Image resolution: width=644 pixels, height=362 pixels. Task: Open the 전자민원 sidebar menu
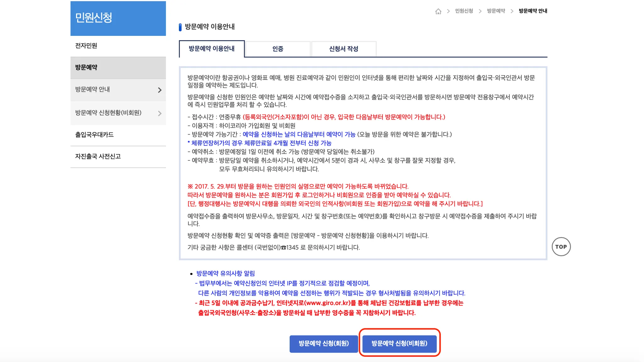tap(86, 46)
